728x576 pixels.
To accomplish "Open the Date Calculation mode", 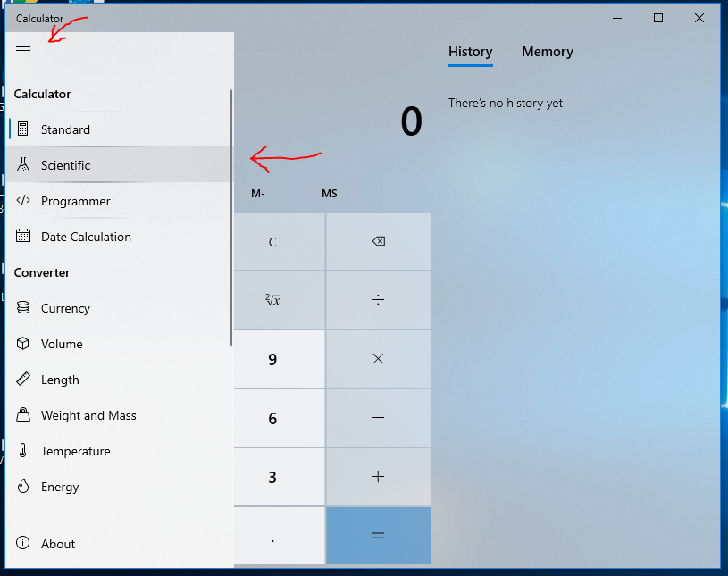I will (x=119, y=237).
